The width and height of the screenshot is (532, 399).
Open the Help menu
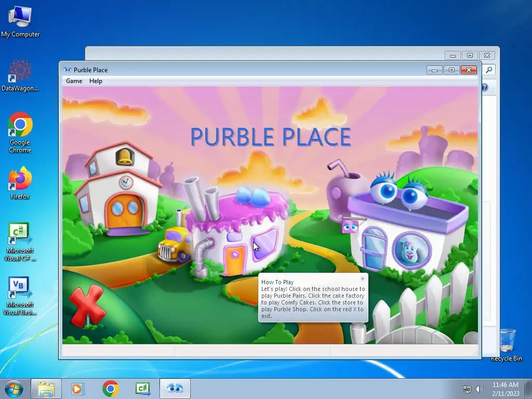coord(96,81)
